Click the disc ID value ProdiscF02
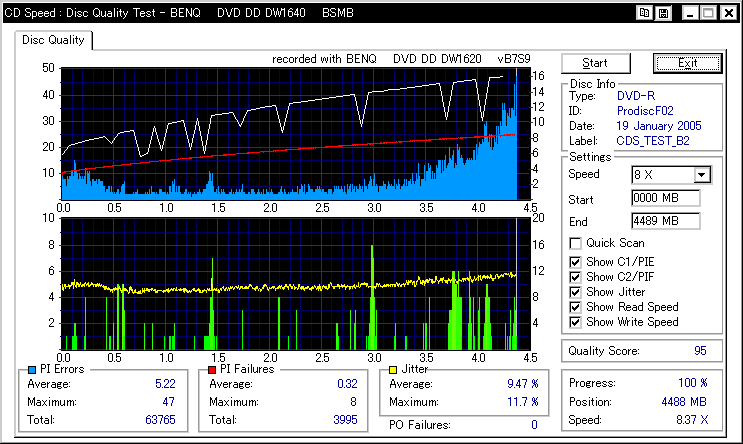The height and width of the screenshot is (444, 743). [x=645, y=111]
